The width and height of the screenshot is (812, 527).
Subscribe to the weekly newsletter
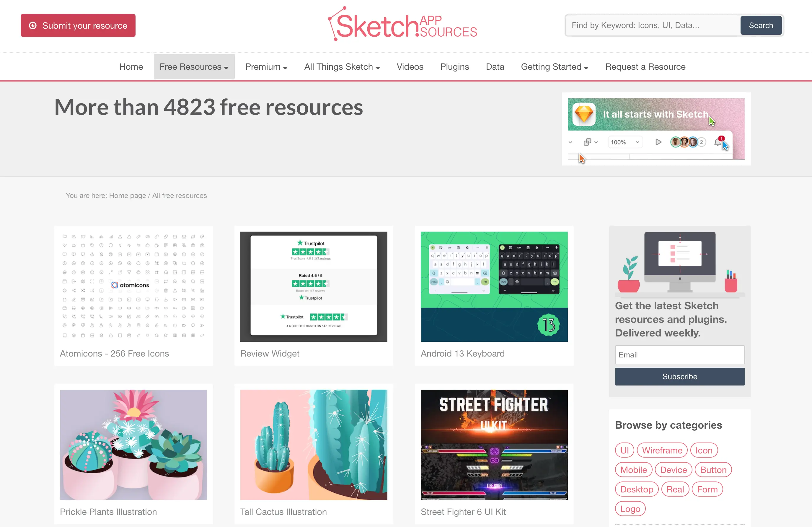tap(680, 376)
